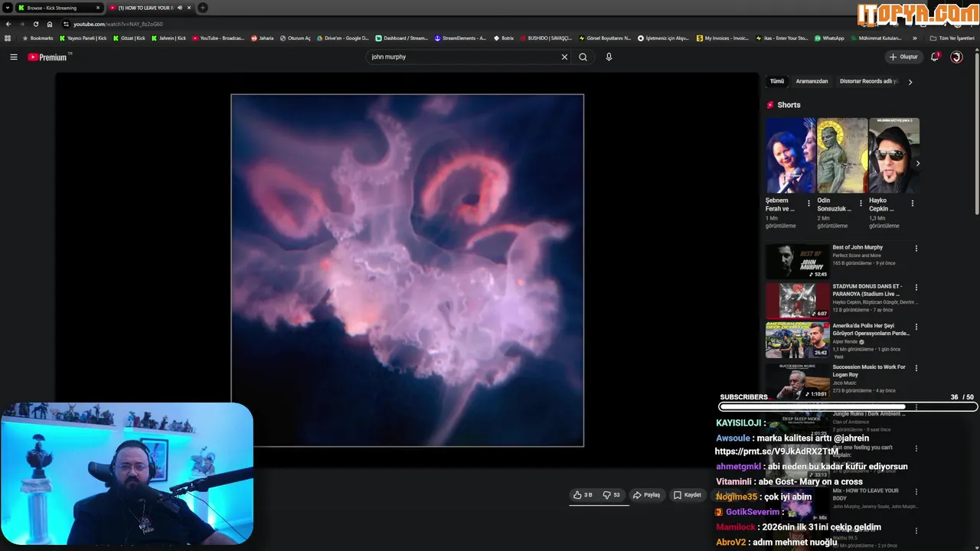The width and height of the screenshot is (980, 551).
Task: Expand hidden bookmarks with double chevron
Action: pyautogui.click(x=914, y=37)
